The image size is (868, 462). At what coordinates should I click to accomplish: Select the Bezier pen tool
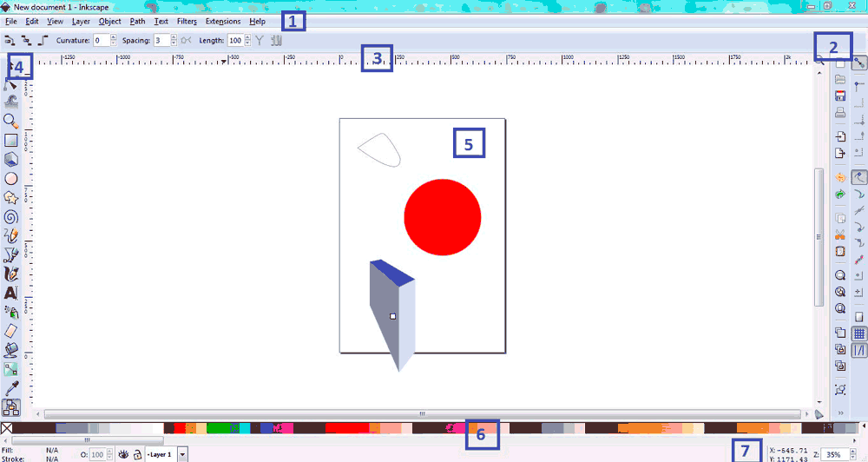pyautogui.click(x=11, y=254)
